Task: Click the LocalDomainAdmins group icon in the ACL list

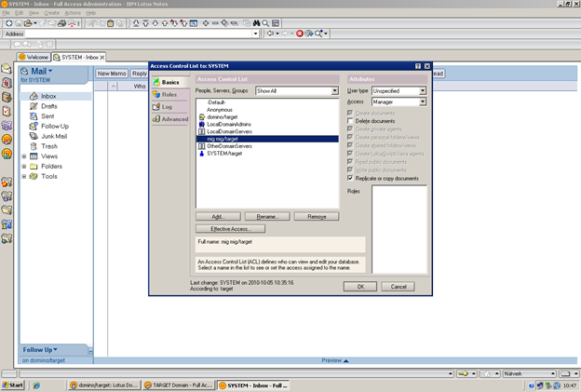Action: (202, 124)
